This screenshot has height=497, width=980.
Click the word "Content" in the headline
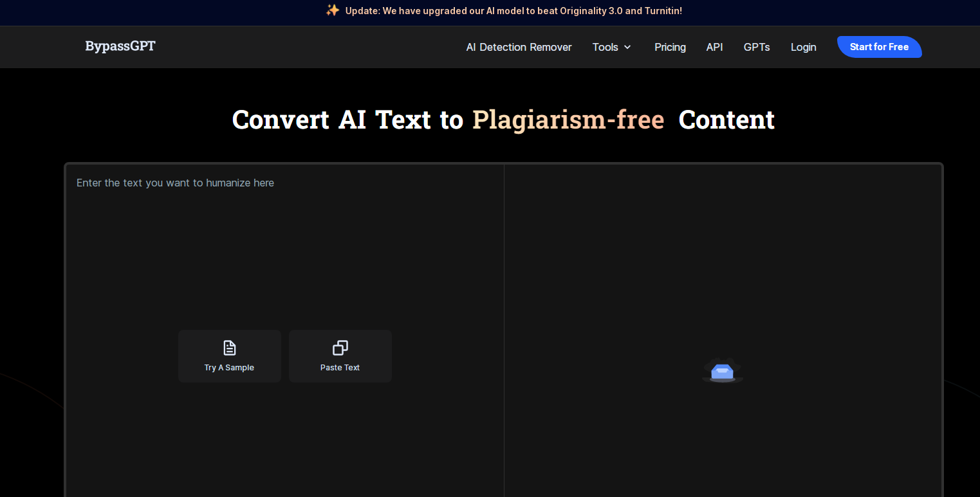click(726, 120)
